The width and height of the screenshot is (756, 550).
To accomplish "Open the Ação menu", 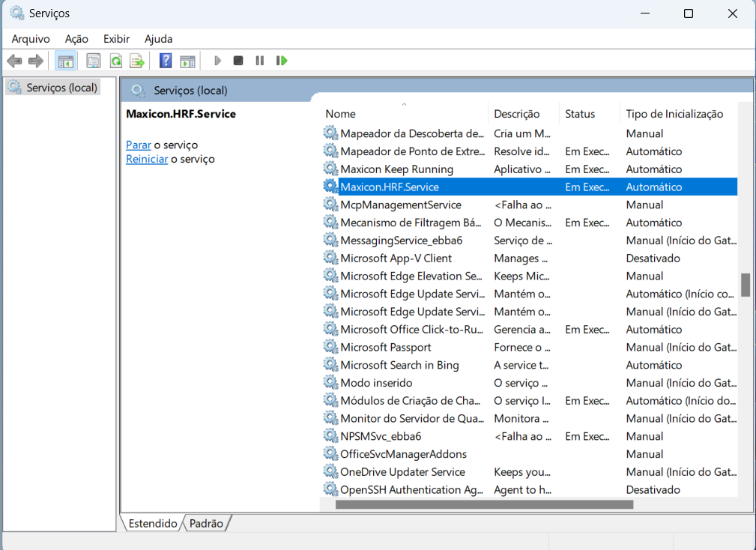I will pyautogui.click(x=76, y=39).
